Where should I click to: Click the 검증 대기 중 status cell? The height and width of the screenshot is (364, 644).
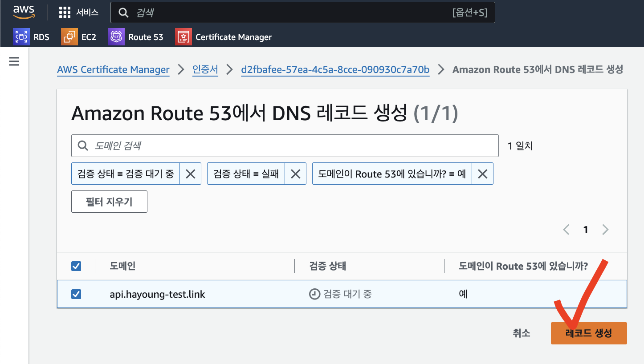[x=341, y=294]
